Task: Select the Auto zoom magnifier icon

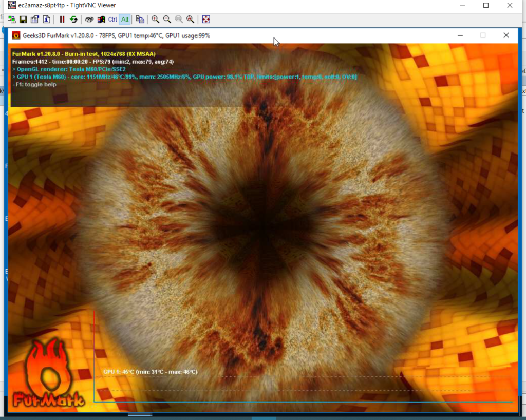Action: (190, 20)
